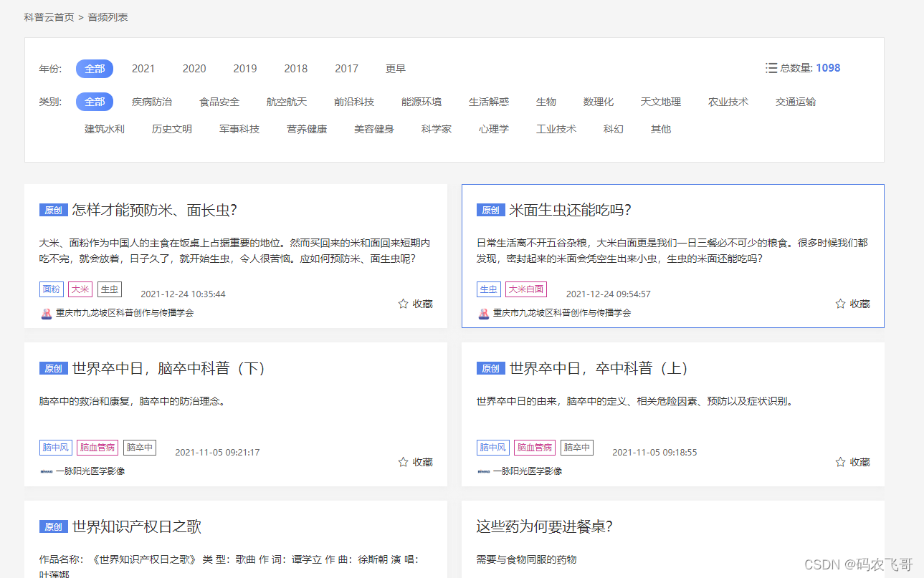Go to 科普云首页 breadcrumb
924x578 pixels.
(x=49, y=17)
